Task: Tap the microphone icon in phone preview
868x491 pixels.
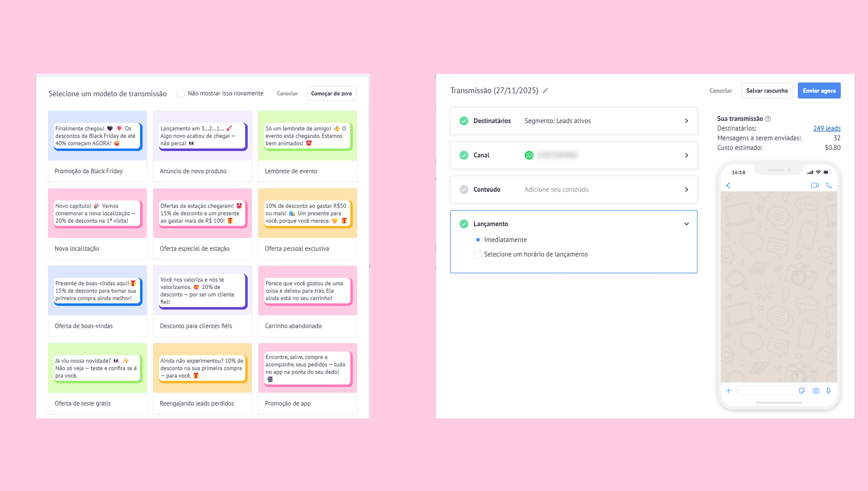Action: pyautogui.click(x=828, y=391)
